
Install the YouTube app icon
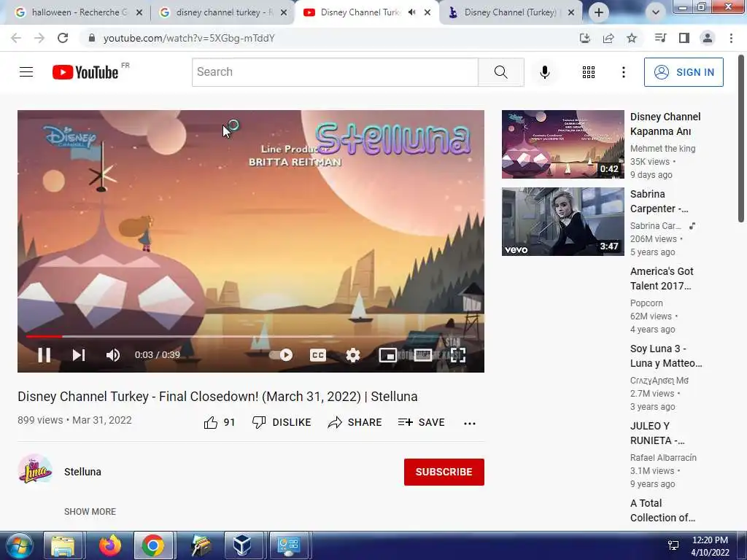(584, 38)
